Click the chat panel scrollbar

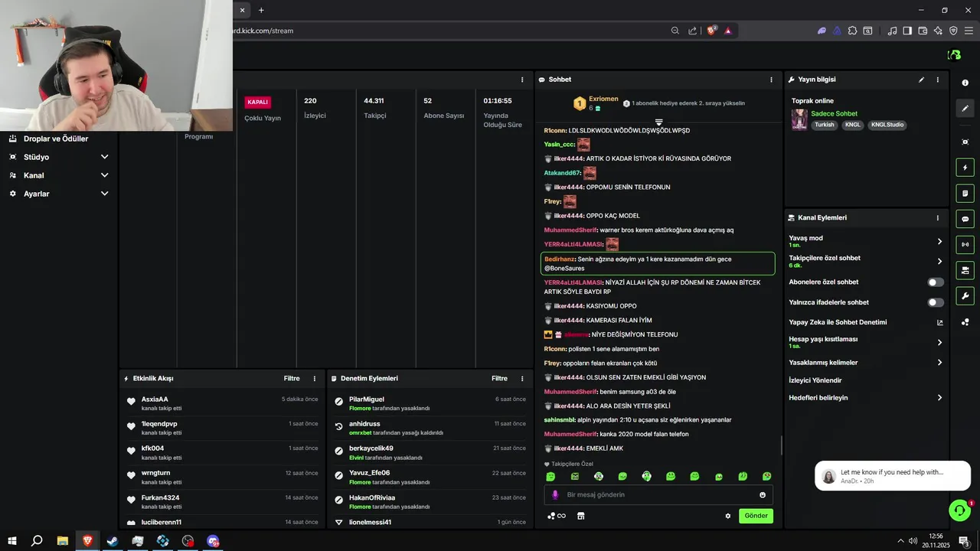[781, 445]
